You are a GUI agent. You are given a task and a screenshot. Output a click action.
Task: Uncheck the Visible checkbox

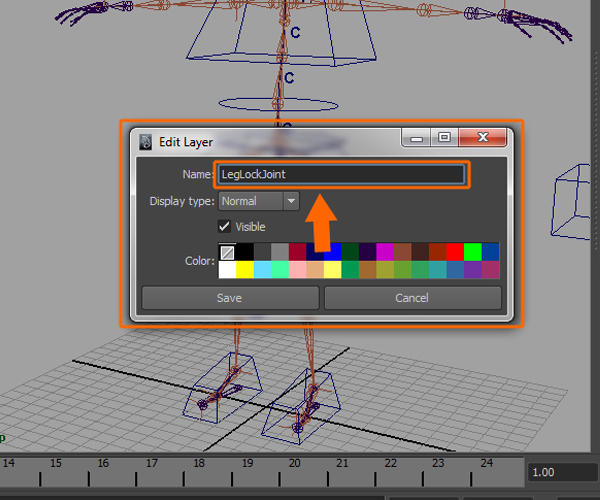225,226
